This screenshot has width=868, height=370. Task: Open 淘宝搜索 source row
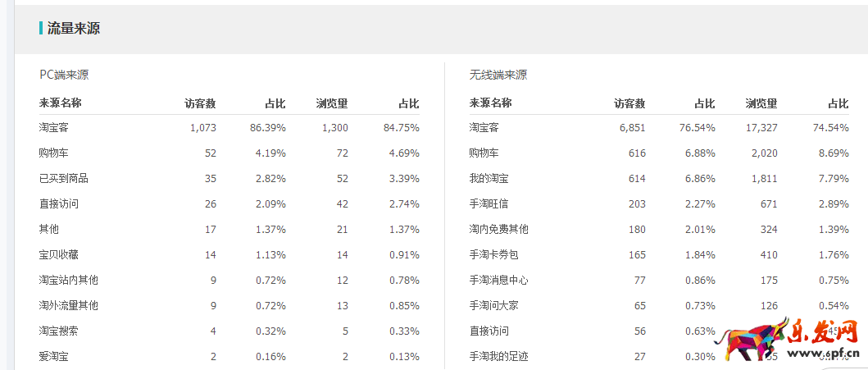point(59,331)
